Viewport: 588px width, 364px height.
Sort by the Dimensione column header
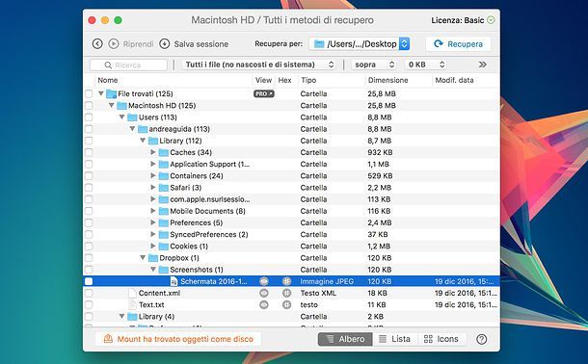[x=388, y=80]
